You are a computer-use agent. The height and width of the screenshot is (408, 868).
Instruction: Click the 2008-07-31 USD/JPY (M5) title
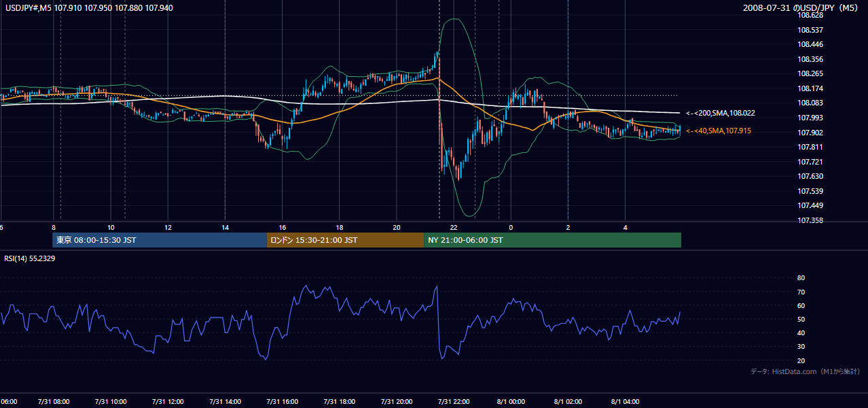tap(801, 8)
